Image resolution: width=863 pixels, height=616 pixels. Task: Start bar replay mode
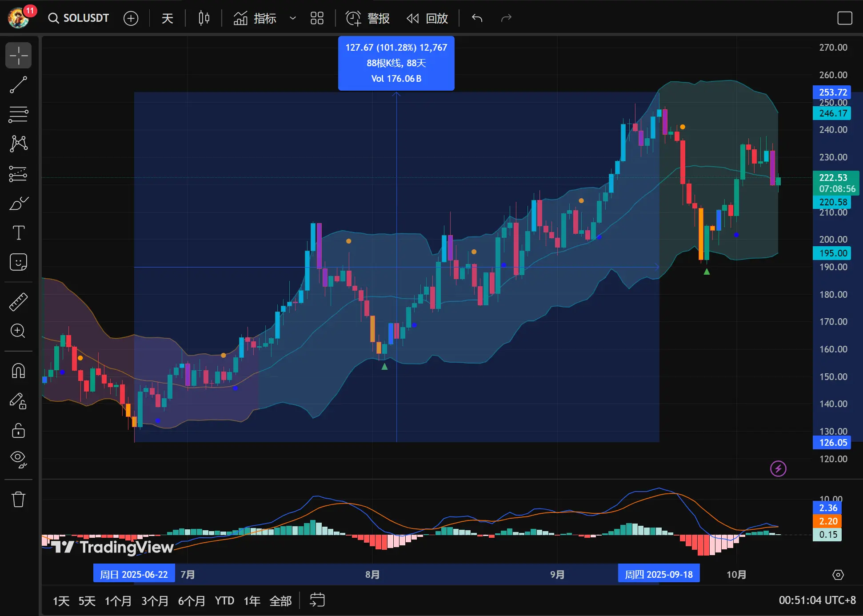tap(428, 18)
